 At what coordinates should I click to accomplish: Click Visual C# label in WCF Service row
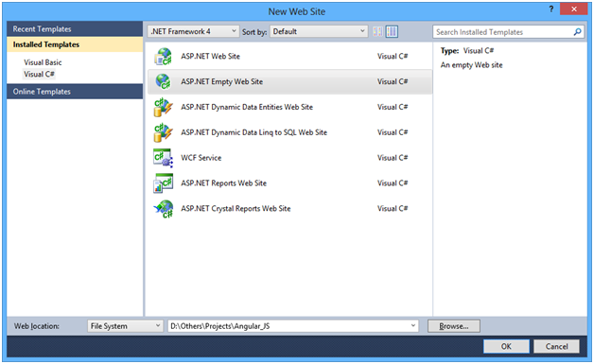click(393, 158)
